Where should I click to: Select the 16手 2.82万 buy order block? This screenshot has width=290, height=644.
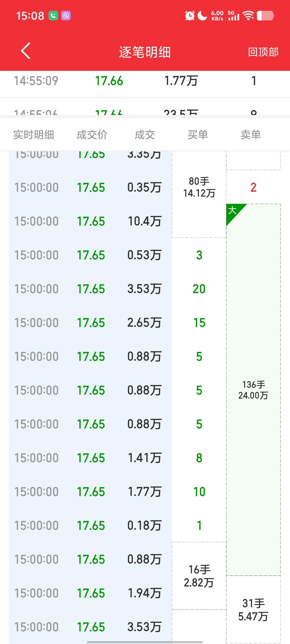(x=199, y=576)
